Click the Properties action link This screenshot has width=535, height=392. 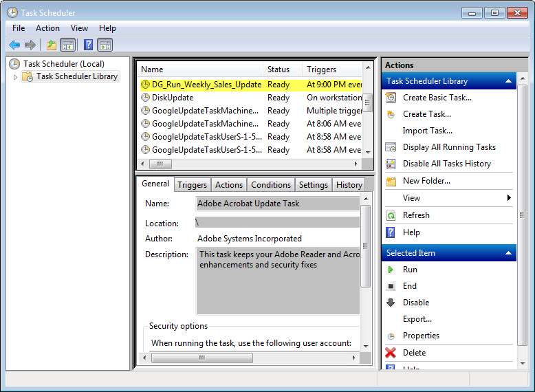coord(421,336)
